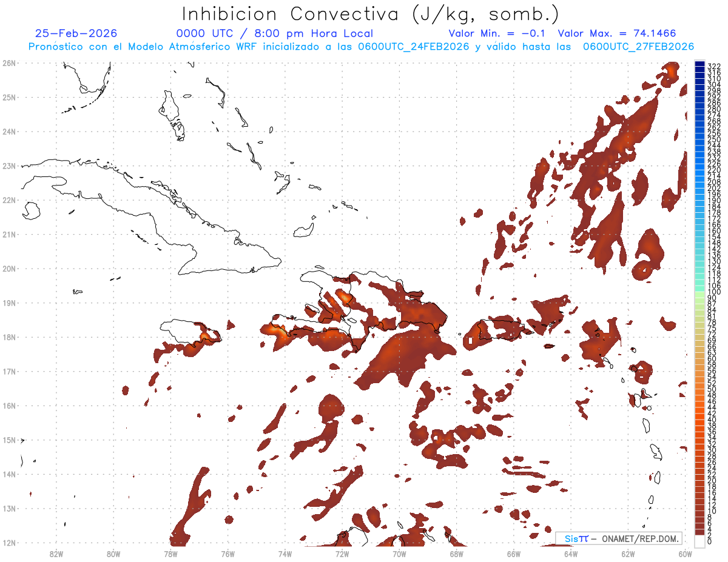Pick the pale green colorbar swatch beside 100
This screenshot has width=728, height=562.
(699, 294)
